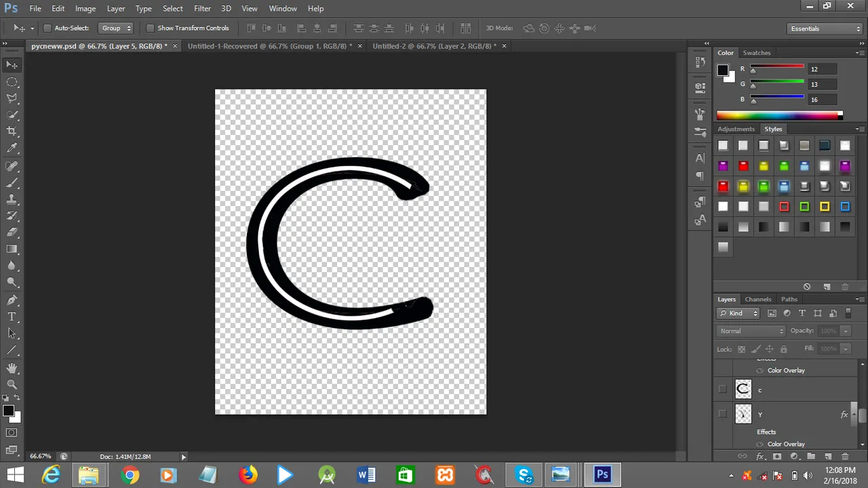Select the Crop tool
The width and height of the screenshot is (868, 488).
click(12, 131)
